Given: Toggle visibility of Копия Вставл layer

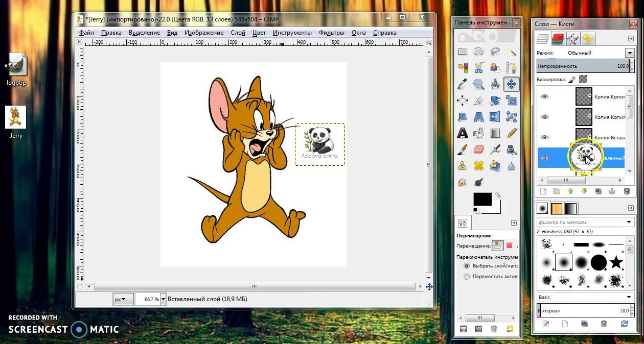Looking at the screenshot, I should pos(545,137).
